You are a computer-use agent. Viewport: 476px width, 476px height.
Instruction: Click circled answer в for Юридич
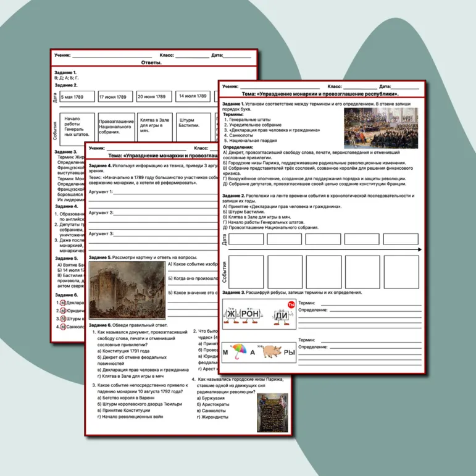point(63,311)
